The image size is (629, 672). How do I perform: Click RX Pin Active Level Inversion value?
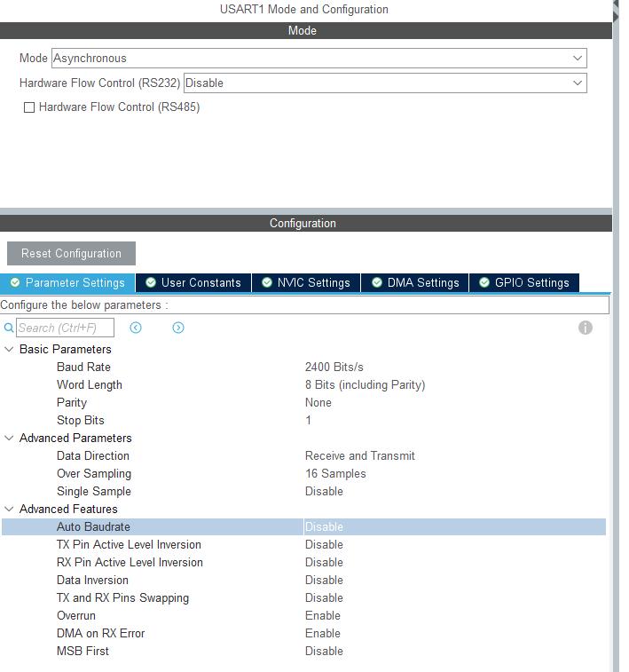pos(324,562)
